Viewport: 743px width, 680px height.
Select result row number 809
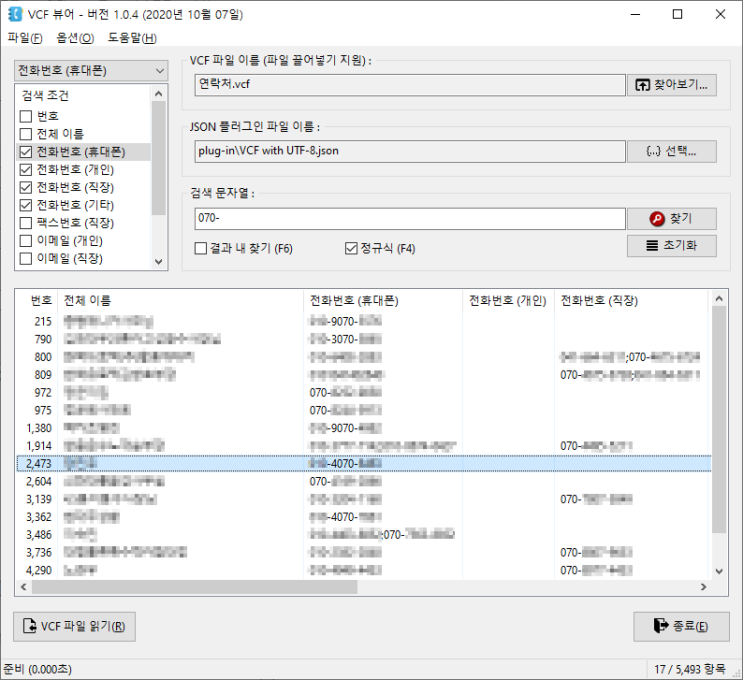coord(363,375)
